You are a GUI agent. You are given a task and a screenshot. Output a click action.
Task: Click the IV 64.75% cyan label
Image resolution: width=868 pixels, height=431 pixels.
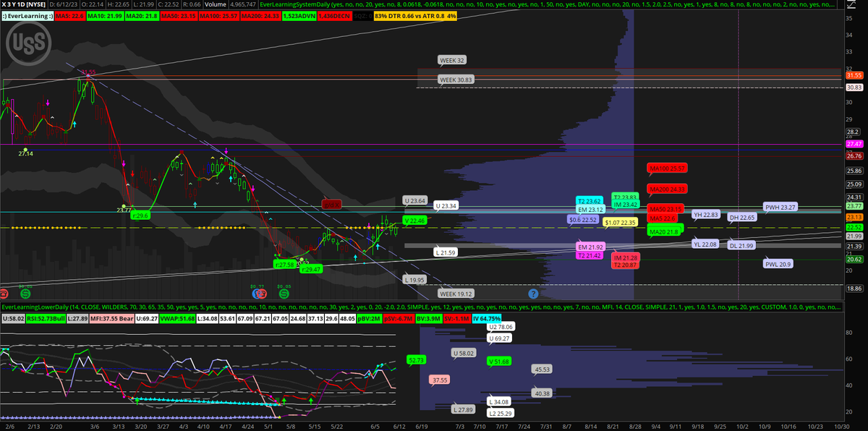pyautogui.click(x=487, y=319)
